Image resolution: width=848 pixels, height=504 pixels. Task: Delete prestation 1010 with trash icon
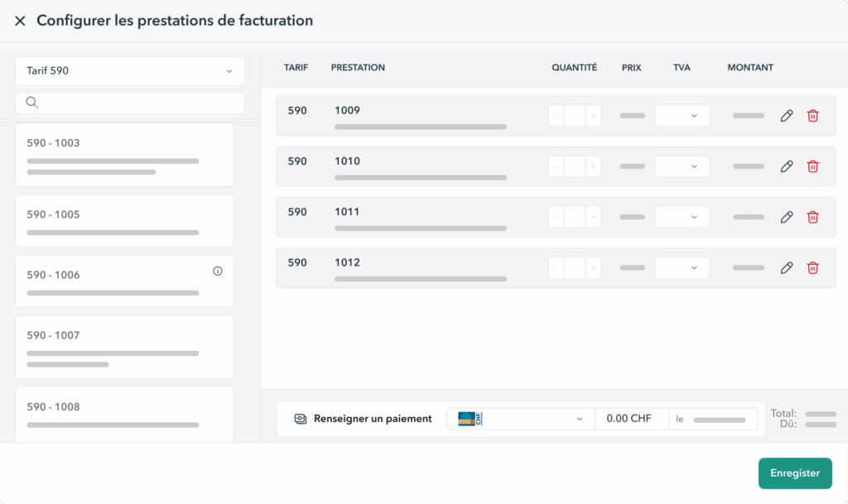812,166
